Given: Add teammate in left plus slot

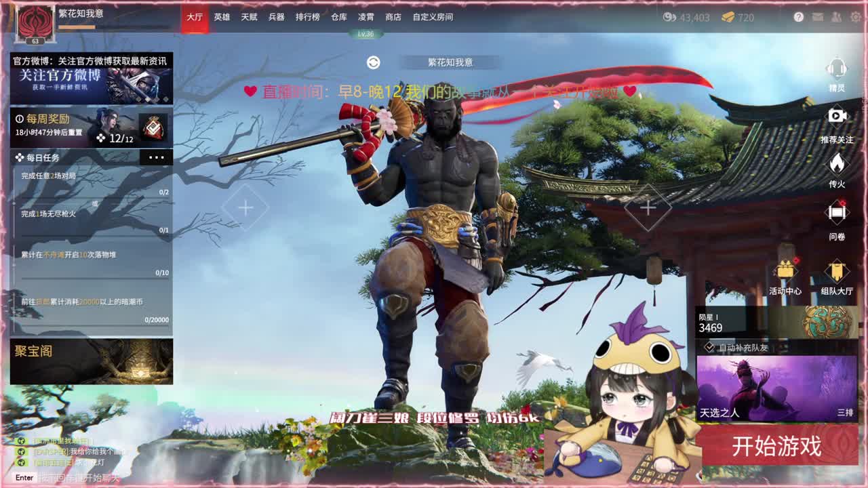Looking at the screenshot, I should tap(245, 207).
